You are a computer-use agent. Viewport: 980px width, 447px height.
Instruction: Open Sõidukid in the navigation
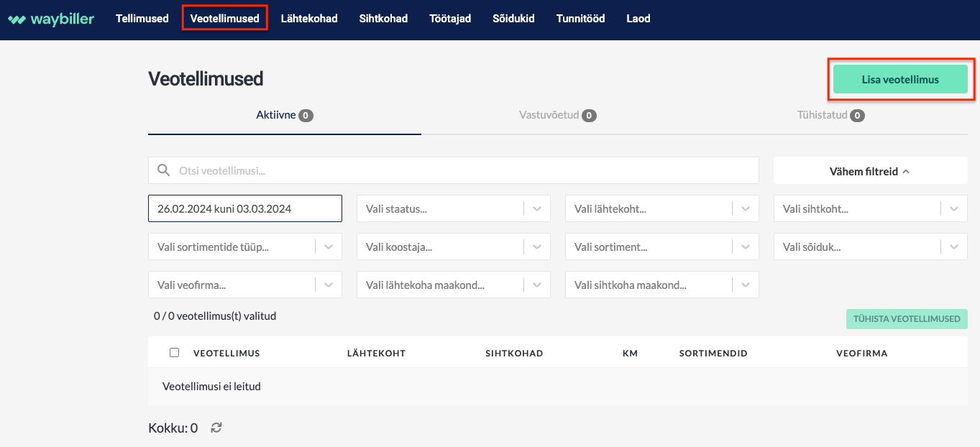[513, 19]
